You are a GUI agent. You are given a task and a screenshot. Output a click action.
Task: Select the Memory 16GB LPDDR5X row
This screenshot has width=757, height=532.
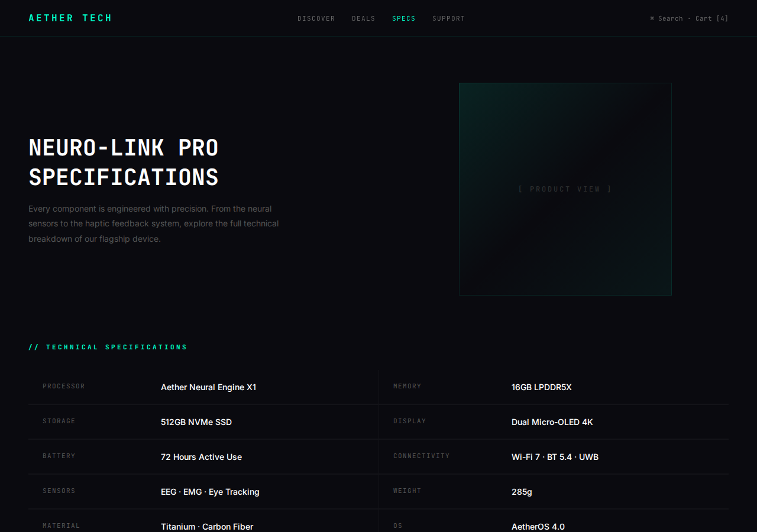coord(554,387)
